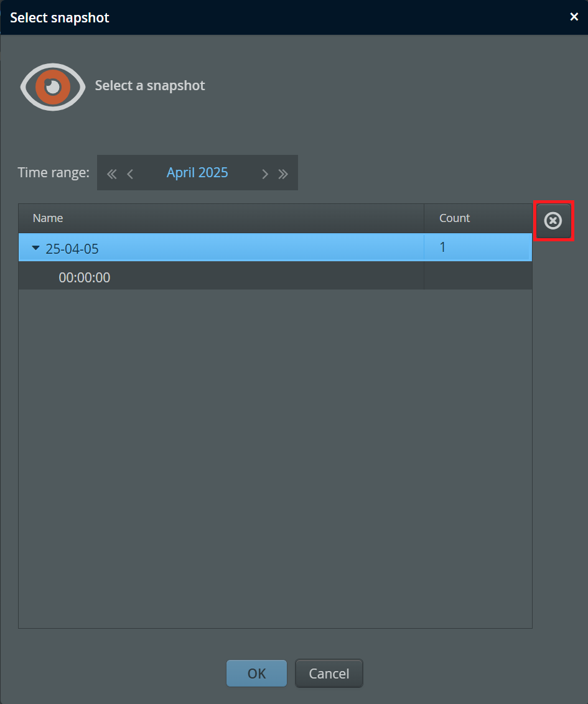Image resolution: width=588 pixels, height=704 pixels.
Task: Confirm selection with the OK button
Action: pyautogui.click(x=256, y=674)
